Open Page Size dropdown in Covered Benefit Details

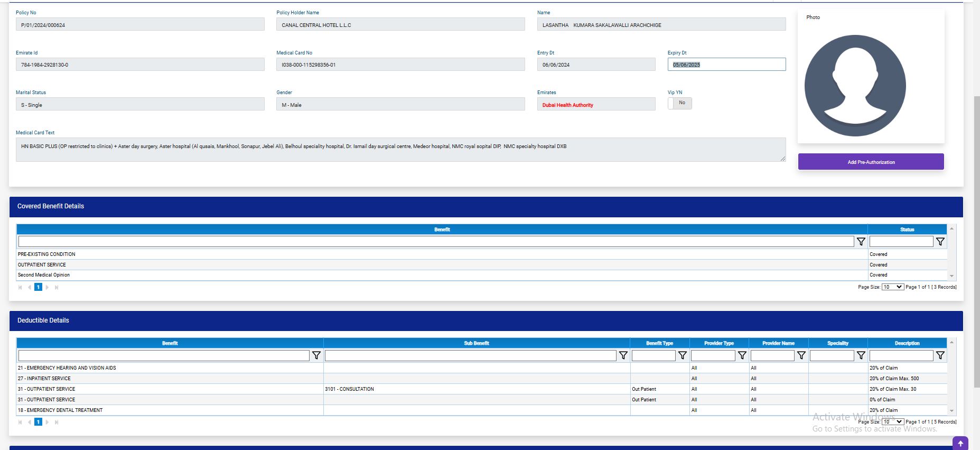tap(892, 287)
